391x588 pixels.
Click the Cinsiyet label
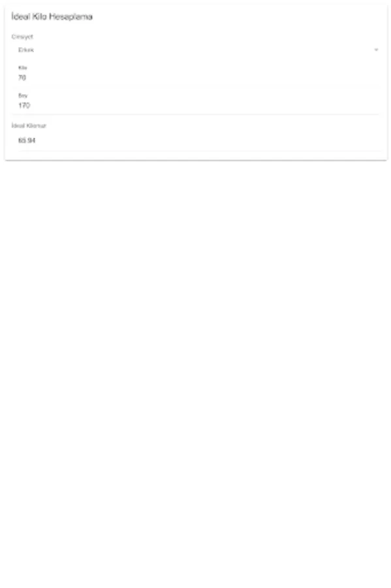22,37
